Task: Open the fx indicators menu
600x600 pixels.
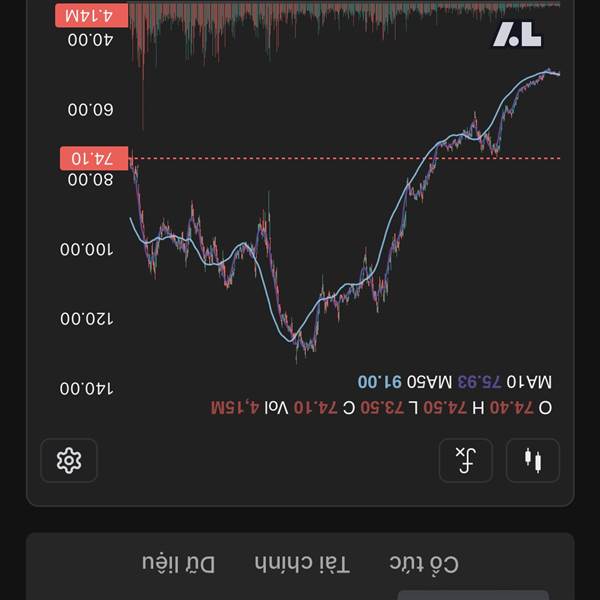Action: pos(466,461)
